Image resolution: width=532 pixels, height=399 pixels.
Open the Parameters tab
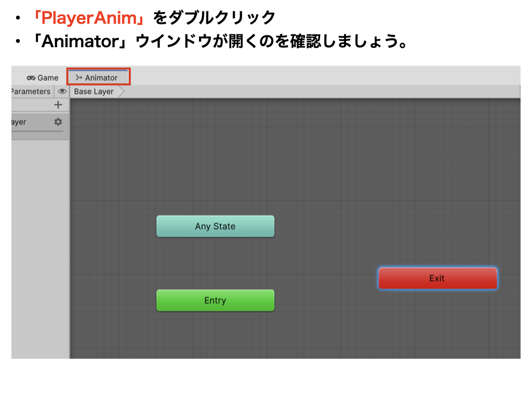(31, 91)
